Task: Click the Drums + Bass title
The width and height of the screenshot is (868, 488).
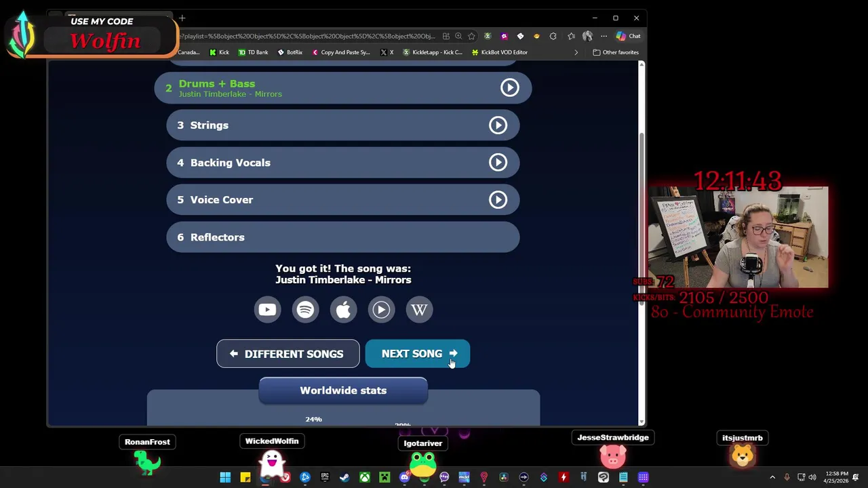Action: [x=217, y=83]
